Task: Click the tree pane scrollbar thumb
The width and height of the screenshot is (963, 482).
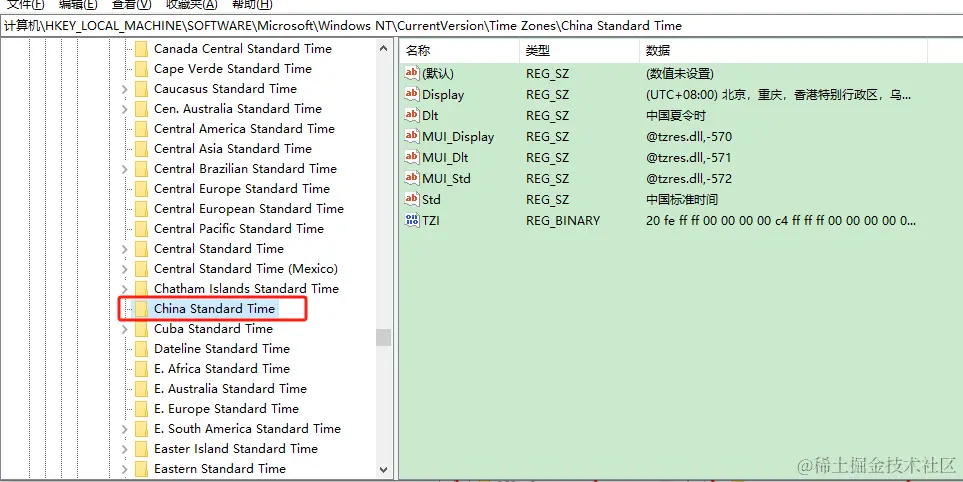Action: 384,338
